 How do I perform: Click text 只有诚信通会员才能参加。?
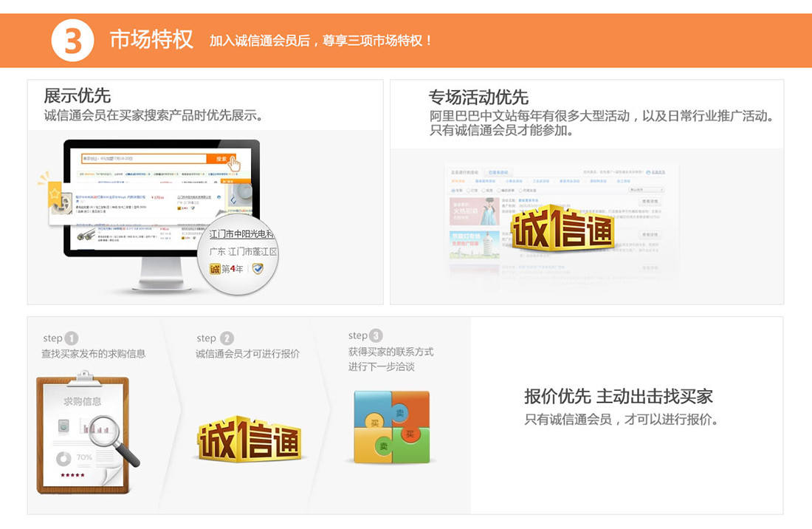click(x=501, y=130)
